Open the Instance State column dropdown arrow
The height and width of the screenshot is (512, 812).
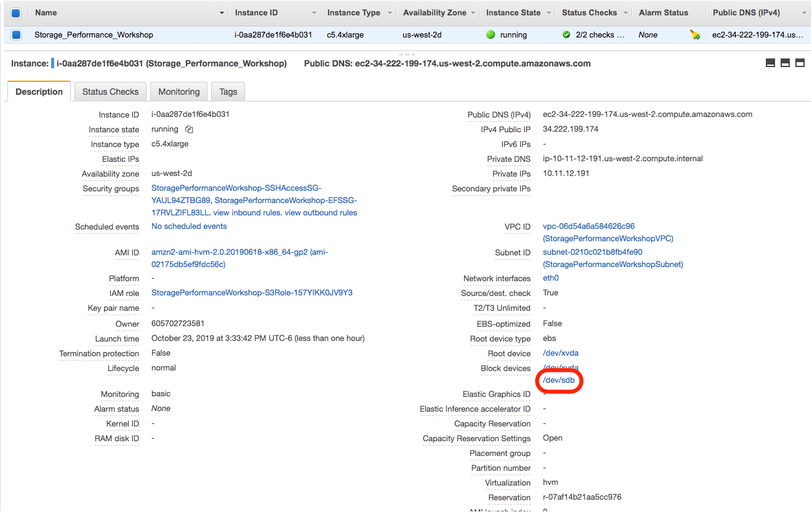(550, 13)
